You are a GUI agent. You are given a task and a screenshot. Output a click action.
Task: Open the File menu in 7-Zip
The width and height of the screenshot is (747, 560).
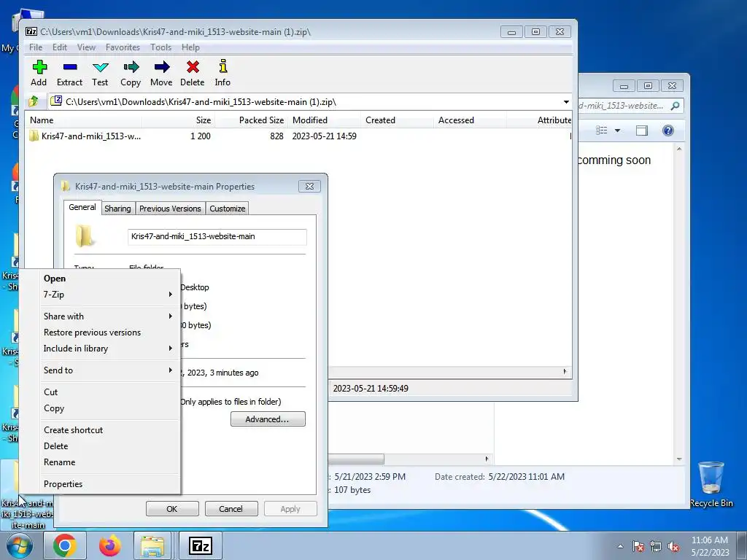pyautogui.click(x=36, y=47)
